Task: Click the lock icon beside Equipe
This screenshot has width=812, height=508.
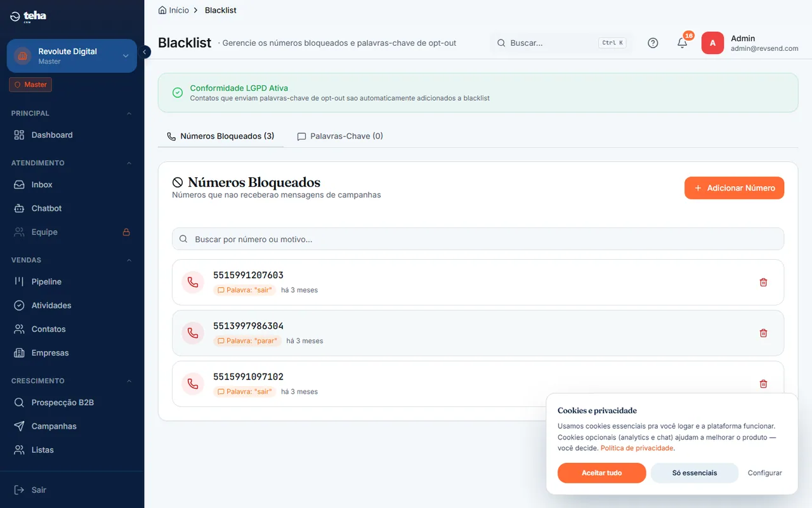Action: pos(126,232)
